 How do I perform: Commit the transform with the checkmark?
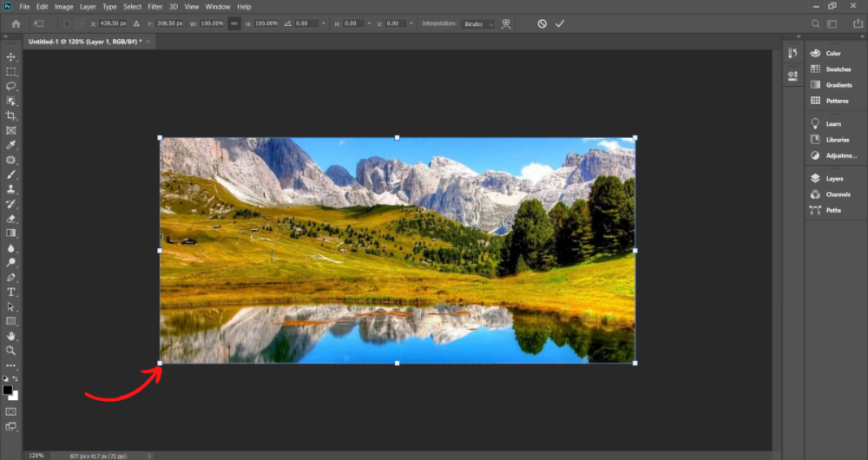coord(560,23)
